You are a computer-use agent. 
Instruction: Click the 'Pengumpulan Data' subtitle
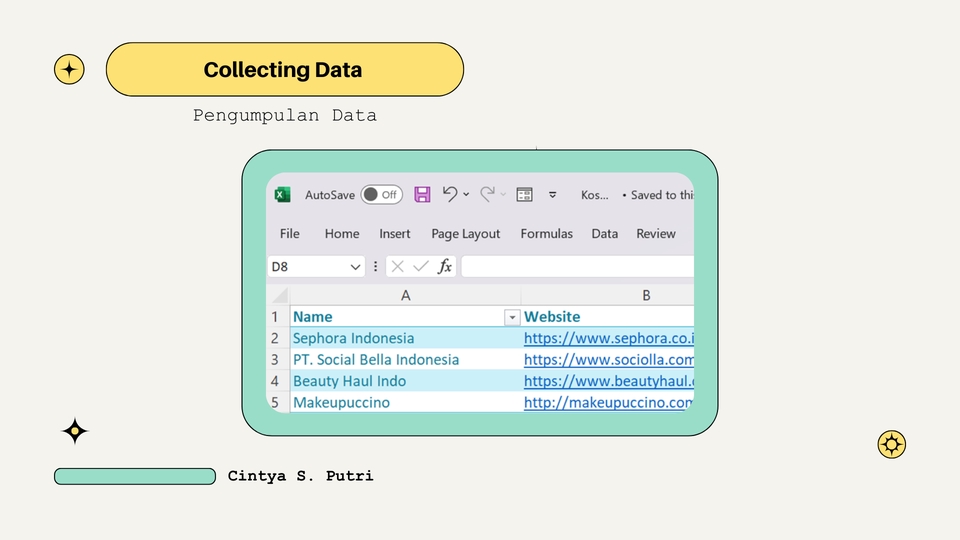[285, 115]
